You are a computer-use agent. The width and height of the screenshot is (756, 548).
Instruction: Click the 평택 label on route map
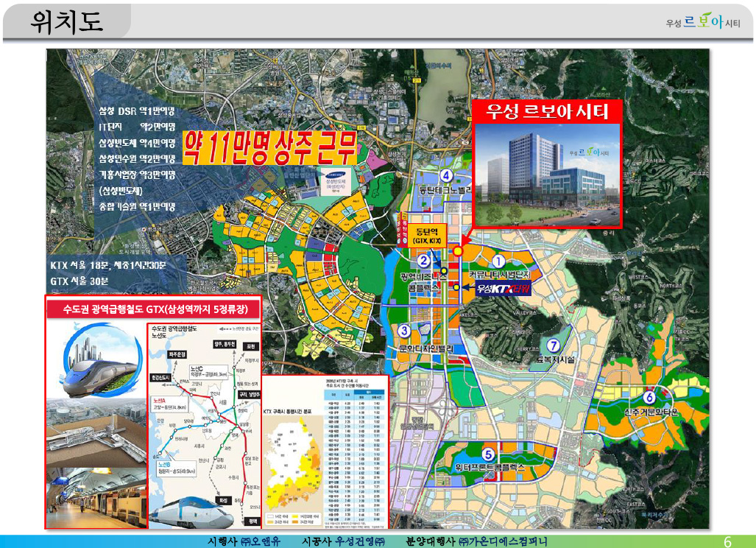coord(252,521)
